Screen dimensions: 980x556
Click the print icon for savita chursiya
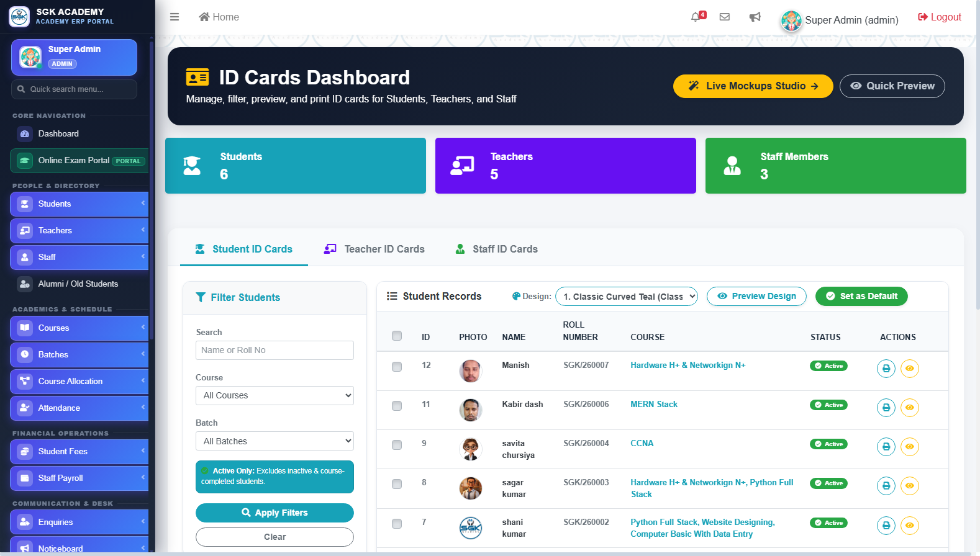pyautogui.click(x=886, y=447)
